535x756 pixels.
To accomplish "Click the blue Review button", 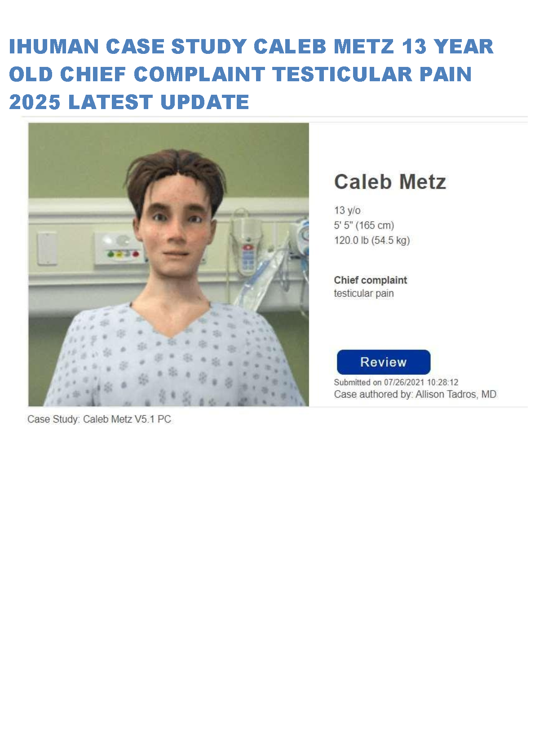I will coord(383,362).
